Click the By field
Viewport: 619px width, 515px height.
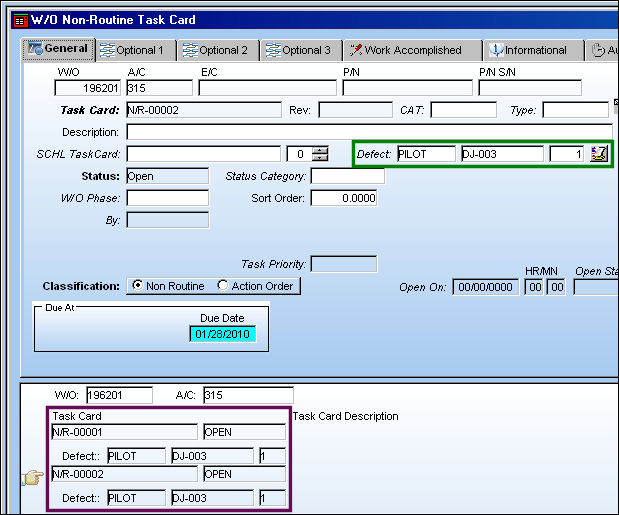coord(167,220)
